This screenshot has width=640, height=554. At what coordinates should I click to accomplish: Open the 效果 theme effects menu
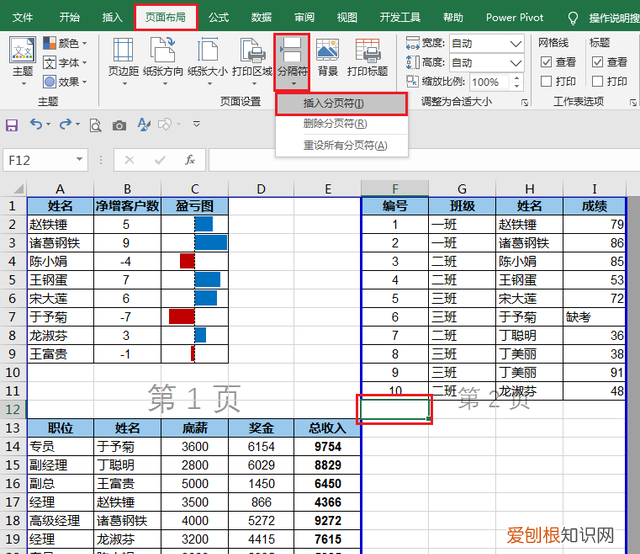(65, 82)
